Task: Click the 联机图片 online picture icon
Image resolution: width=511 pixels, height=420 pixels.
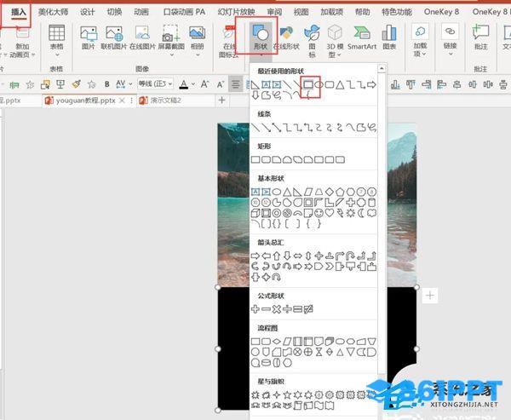Action: tap(113, 37)
